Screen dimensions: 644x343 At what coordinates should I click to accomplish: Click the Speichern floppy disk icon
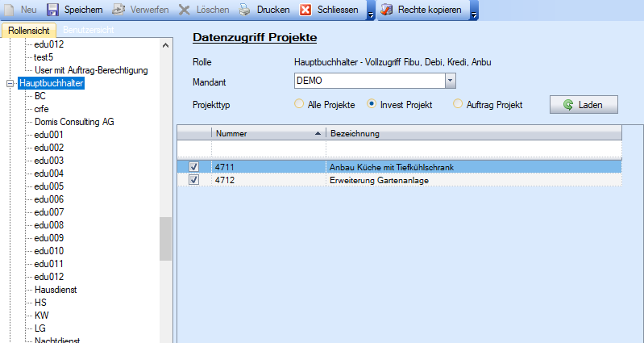click(x=52, y=10)
